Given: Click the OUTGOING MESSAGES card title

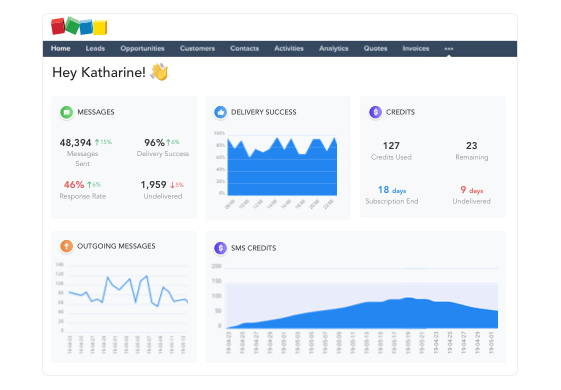Looking at the screenshot, I should point(116,246).
